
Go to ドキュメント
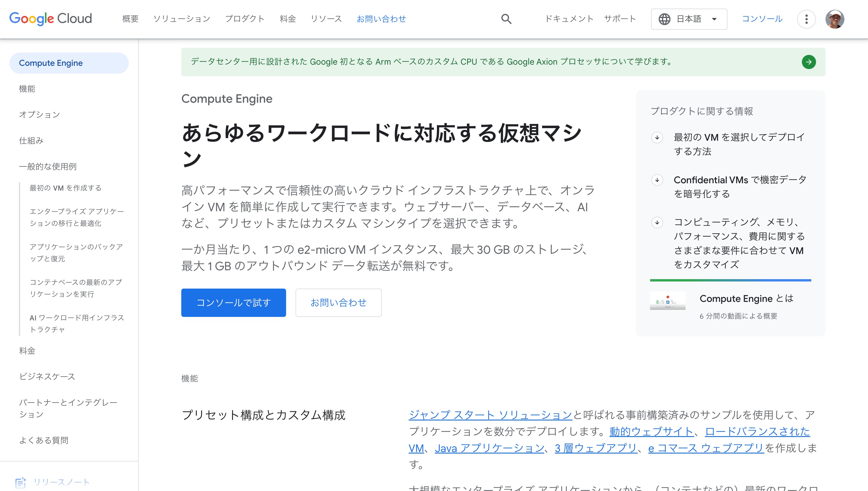569,19
